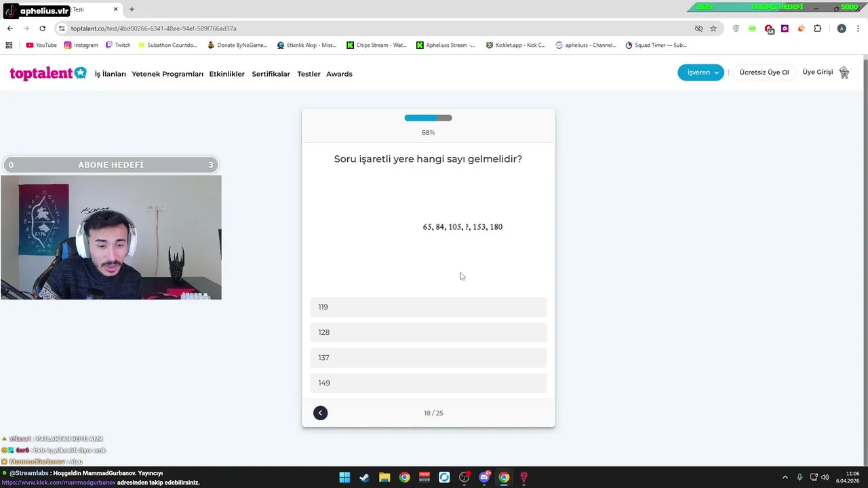Select answer option 149
The width and height of the screenshot is (868, 488).
(428, 383)
